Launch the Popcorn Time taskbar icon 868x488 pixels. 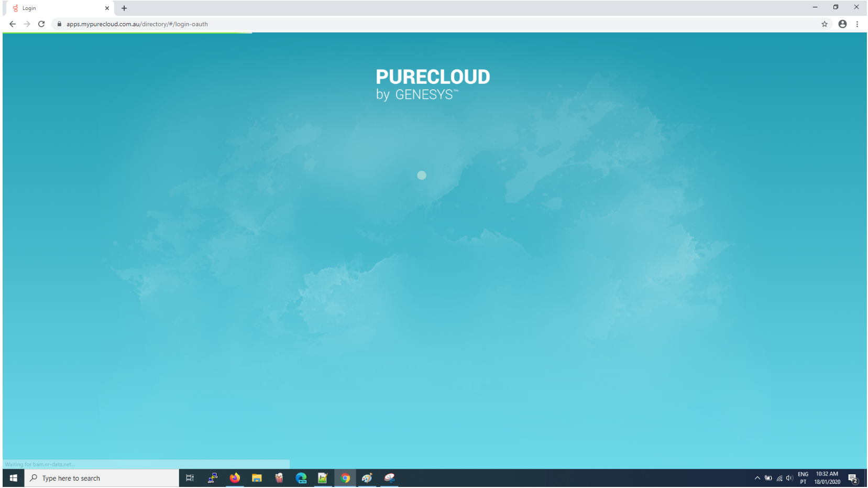[279, 478]
